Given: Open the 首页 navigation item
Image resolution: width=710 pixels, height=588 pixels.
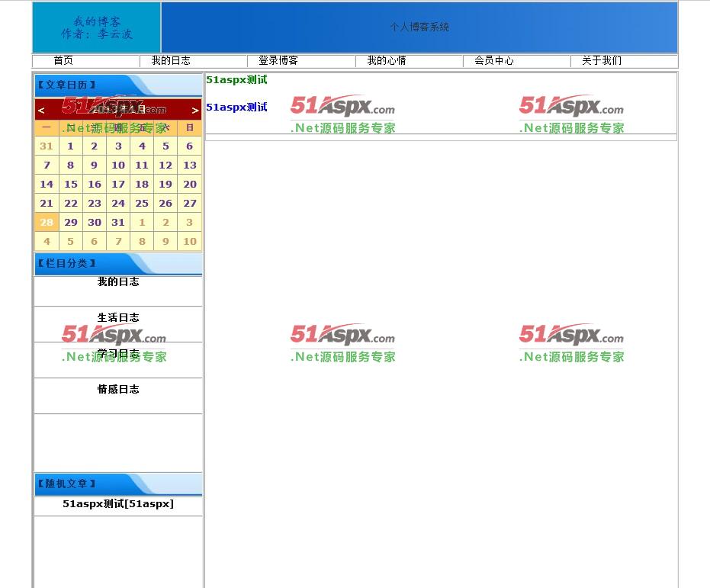Looking at the screenshot, I should click(x=63, y=61).
